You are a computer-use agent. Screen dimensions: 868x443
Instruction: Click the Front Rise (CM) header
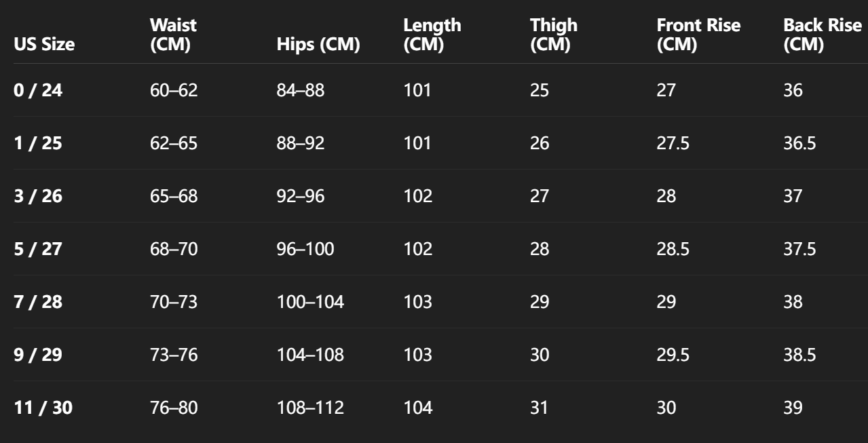tap(698, 35)
